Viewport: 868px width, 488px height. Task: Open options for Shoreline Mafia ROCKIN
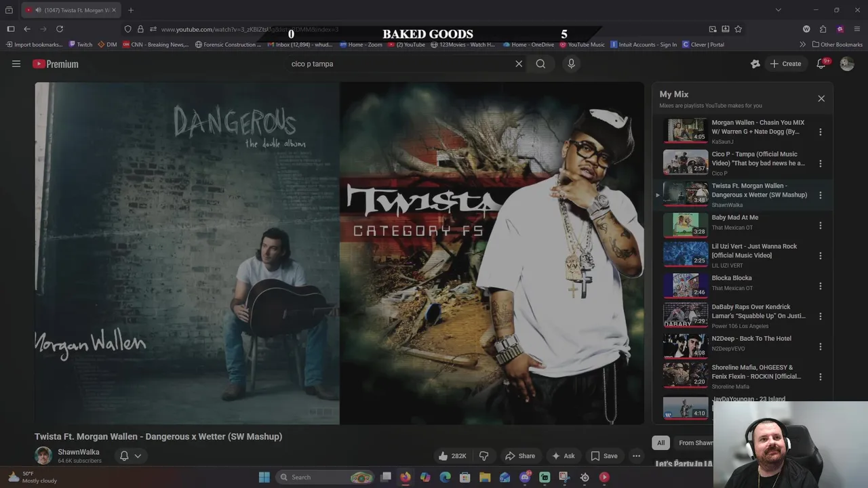[820, 377]
